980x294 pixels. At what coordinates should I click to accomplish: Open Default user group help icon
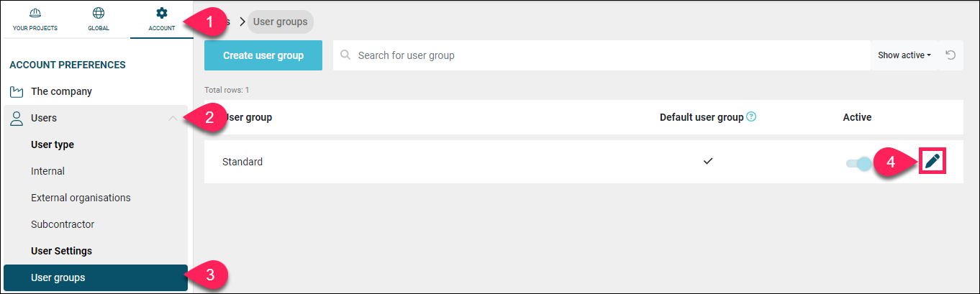pos(751,116)
